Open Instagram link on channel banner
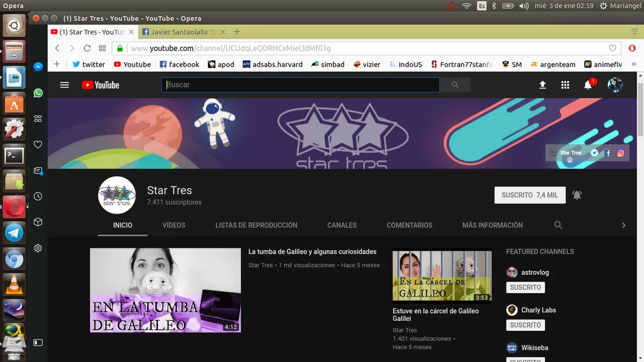 [x=620, y=153]
